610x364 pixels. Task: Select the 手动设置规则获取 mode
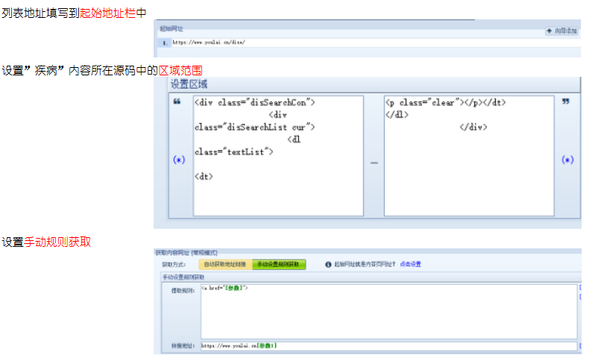pyautogui.click(x=279, y=264)
